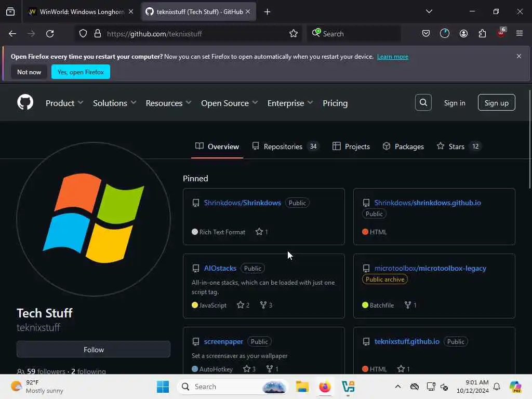Follow the teknixstuff user

click(94, 350)
